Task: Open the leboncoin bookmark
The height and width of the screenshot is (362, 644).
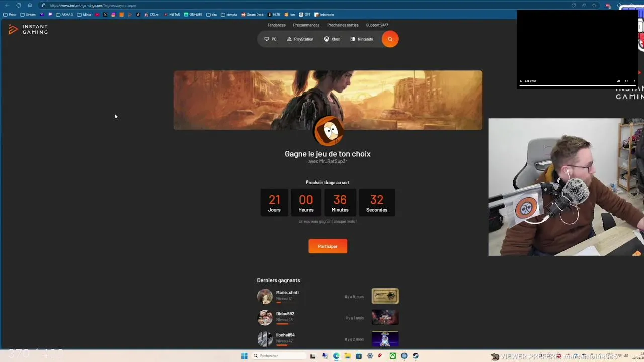Action: [x=324, y=15]
